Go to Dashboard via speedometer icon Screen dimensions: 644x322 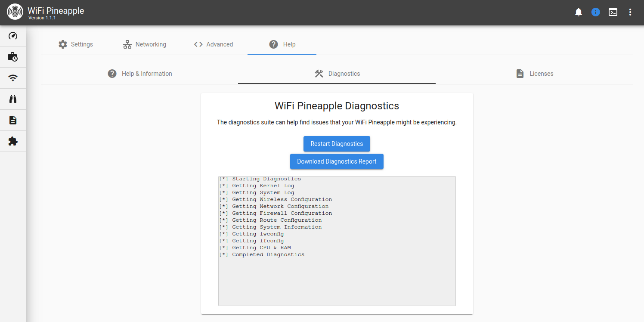[13, 36]
